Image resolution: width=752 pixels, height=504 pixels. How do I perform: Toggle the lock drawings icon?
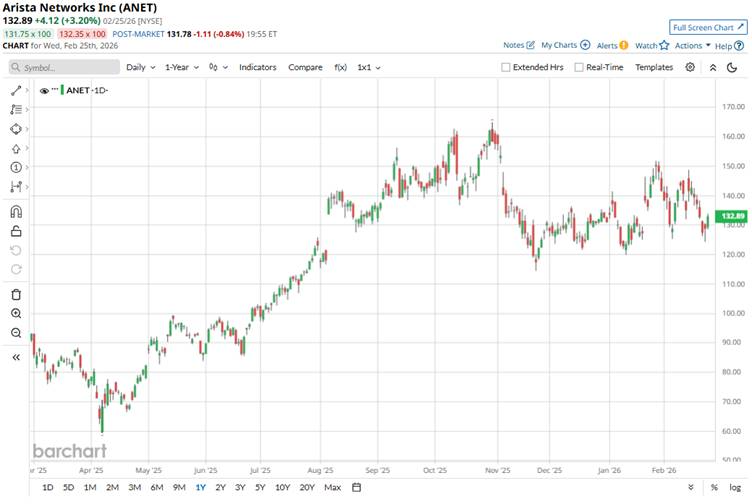(x=16, y=231)
